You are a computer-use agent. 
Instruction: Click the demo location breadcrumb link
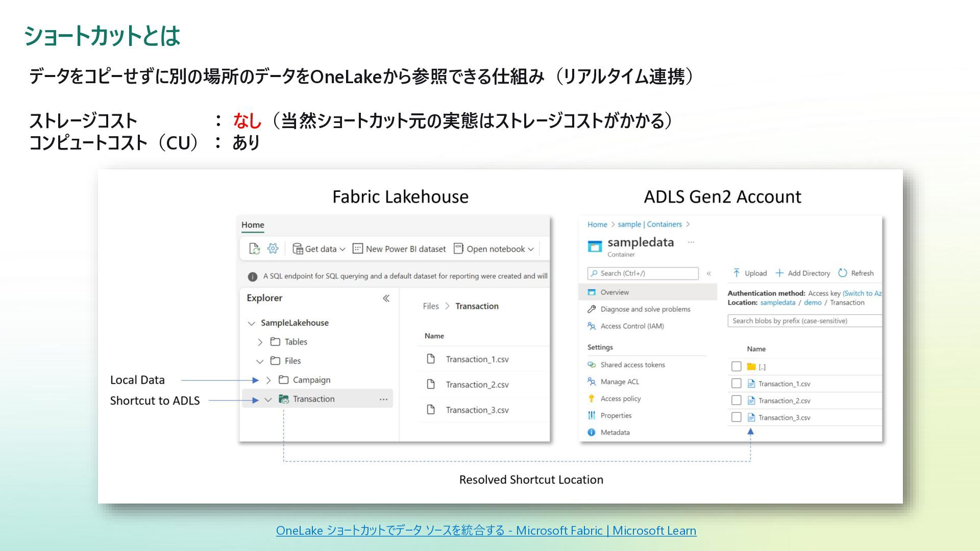[x=813, y=303]
